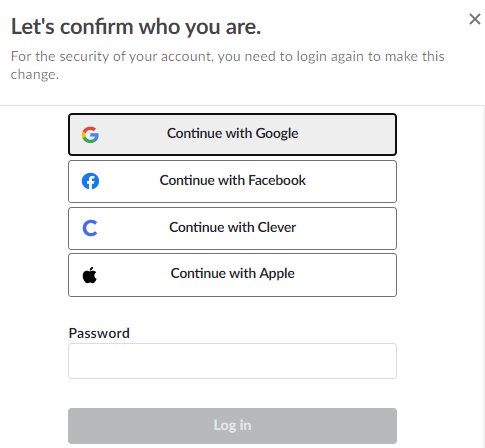
Task: Dismiss the dialog with the X icon
Action: coord(475,19)
